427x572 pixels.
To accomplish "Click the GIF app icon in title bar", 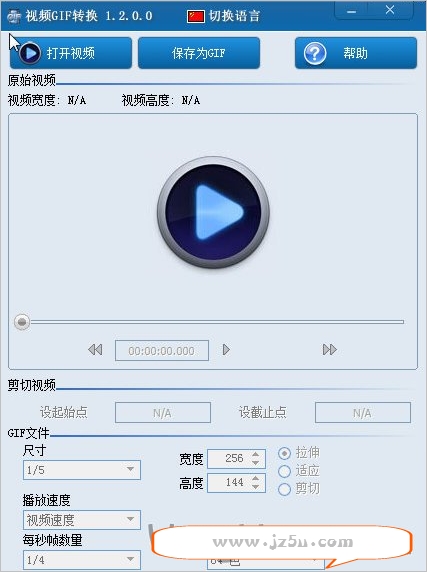I will point(14,16).
